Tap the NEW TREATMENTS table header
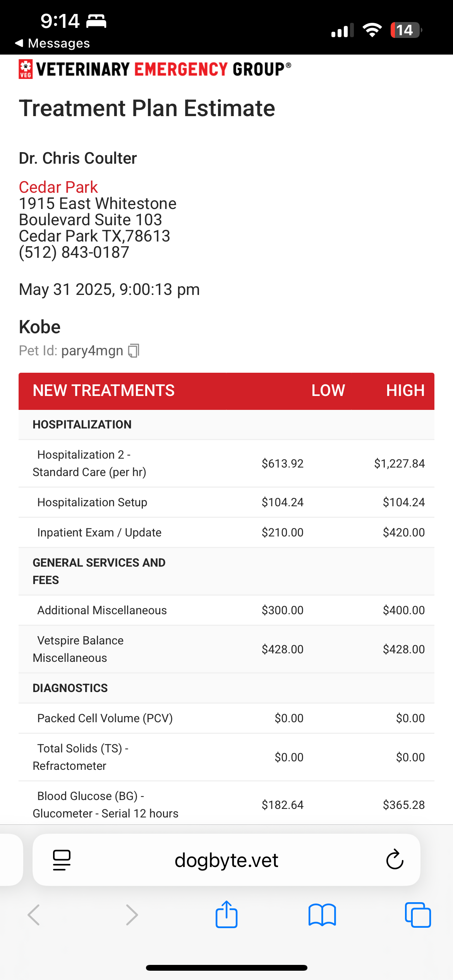The image size is (453, 980). click(x=104, y=391)
